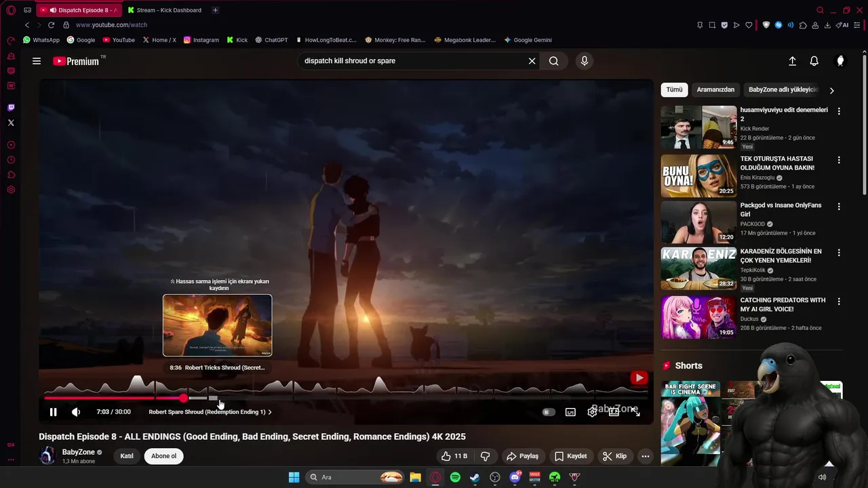
Task: Open the BabyZone channel avatar
Action: tap(47, 456)
